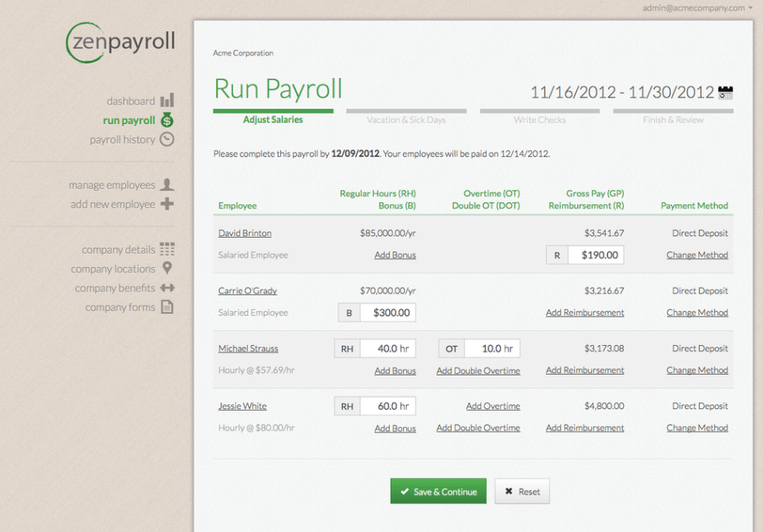Click the run payroll money bag icon

click(167, 120)
